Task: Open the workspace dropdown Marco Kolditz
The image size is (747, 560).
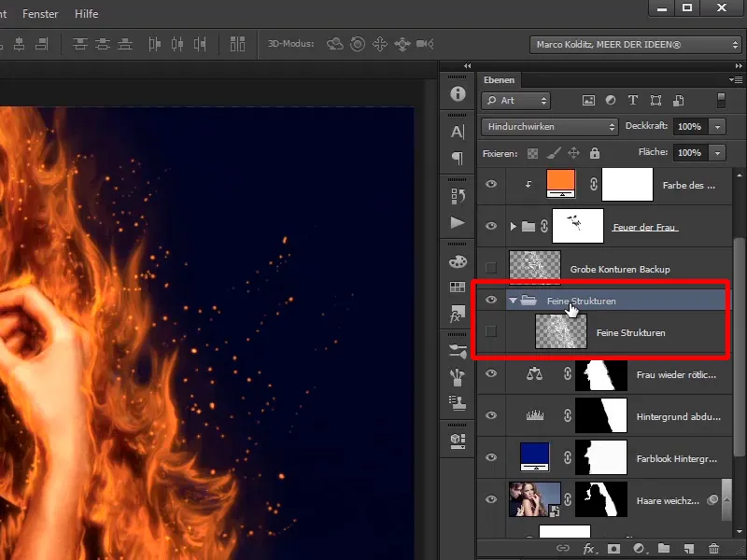Action: coord(636,45)
